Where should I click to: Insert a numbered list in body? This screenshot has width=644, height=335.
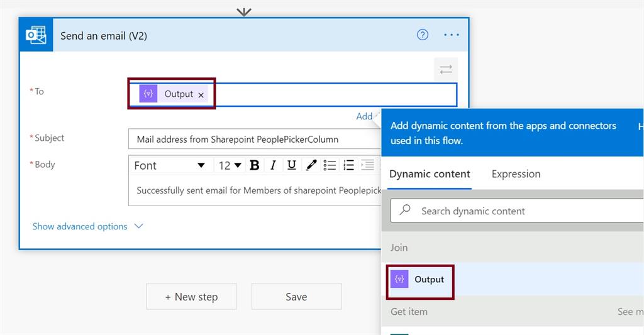(348, 165)
